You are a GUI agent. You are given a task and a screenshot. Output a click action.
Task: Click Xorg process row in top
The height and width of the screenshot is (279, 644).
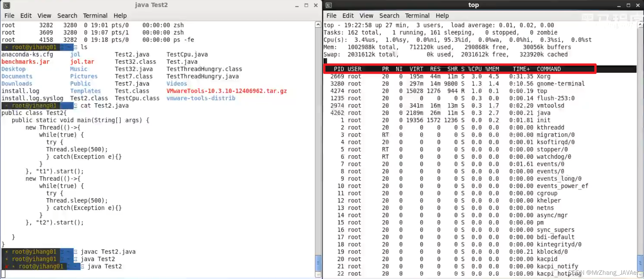coord(440,76)
